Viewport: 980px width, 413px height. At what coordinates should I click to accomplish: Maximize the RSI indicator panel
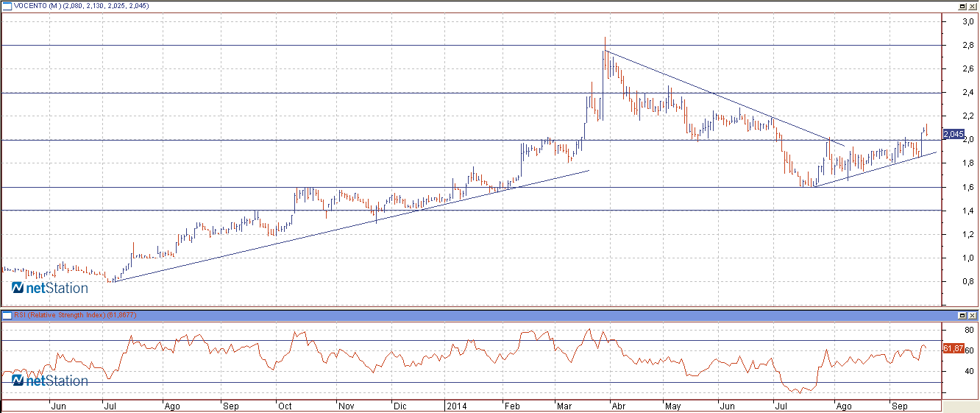pyautogui.click(x=962, y=315)
